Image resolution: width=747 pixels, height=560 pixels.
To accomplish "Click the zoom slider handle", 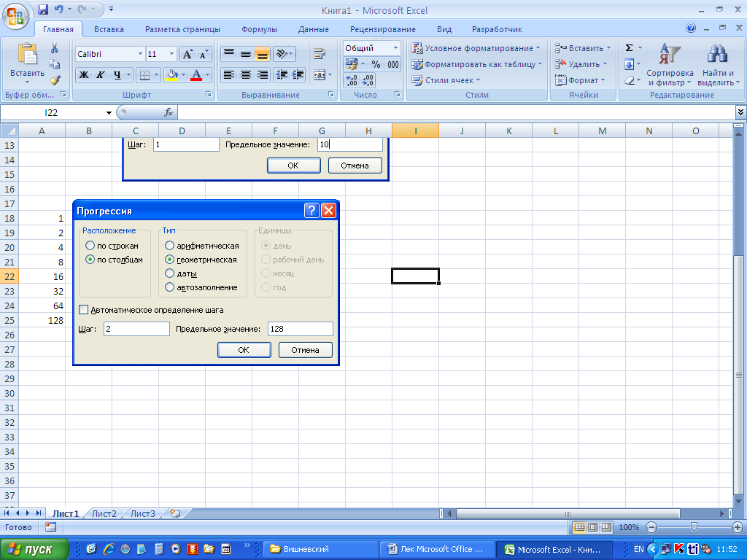I will pos(694,526).
